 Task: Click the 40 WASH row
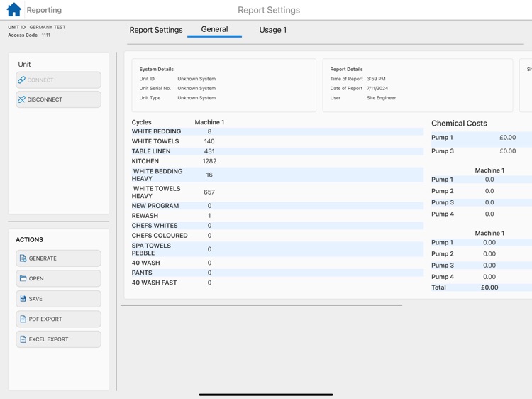[x=277, y=263]
